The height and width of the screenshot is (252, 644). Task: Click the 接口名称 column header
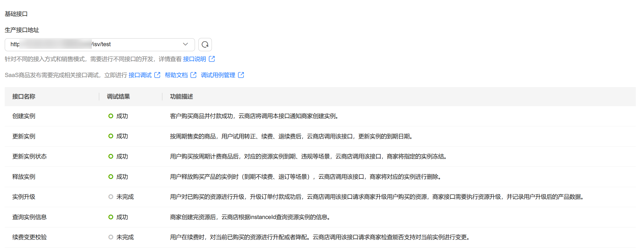[x=24, y=97]
